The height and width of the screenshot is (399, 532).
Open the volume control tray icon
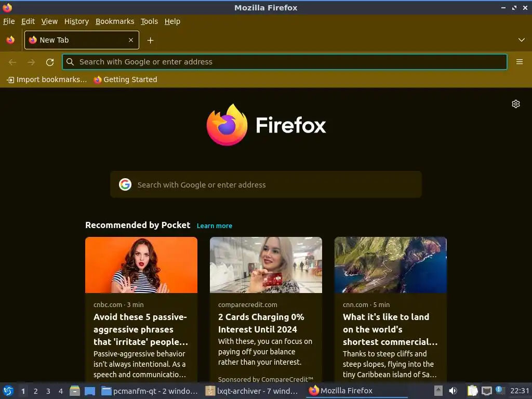pyautogui.click(x=453, y=391)
